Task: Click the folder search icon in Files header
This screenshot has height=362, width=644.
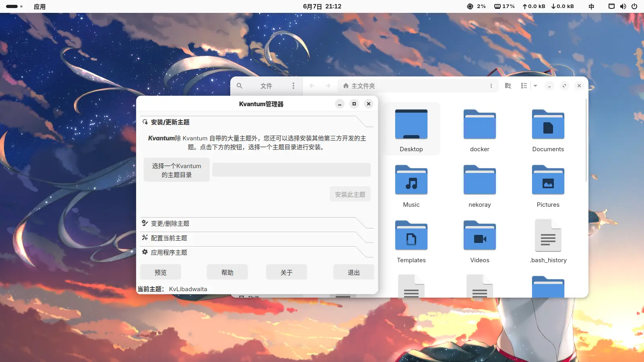Action: (x=508, y=86)
